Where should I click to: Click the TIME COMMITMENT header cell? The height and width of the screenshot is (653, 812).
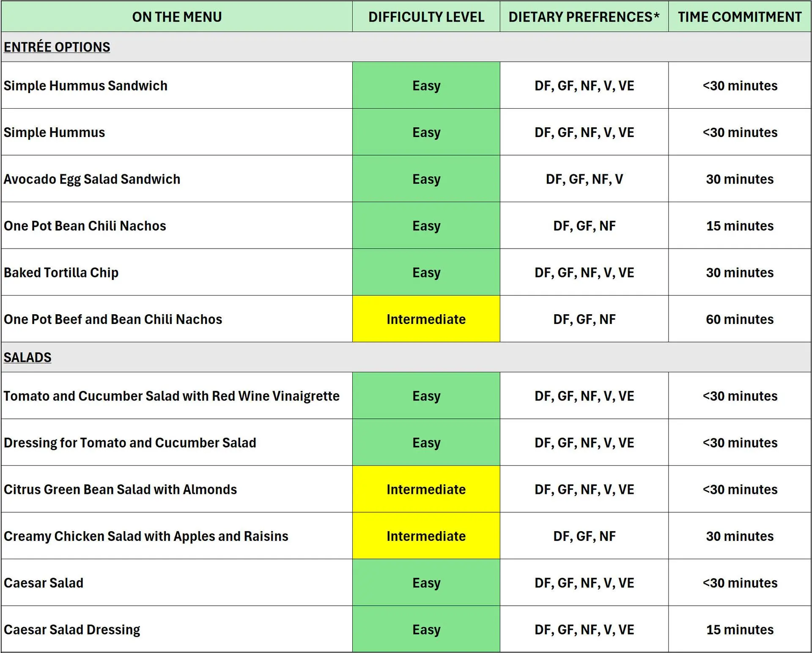point(740,17)
